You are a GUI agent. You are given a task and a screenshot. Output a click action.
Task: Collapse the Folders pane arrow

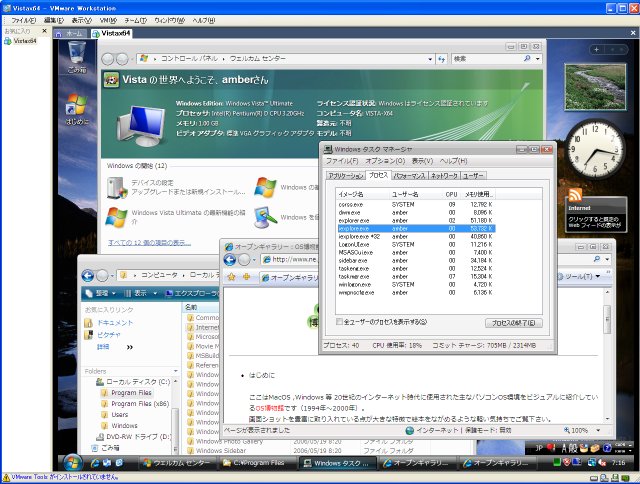(x=176, y=371)
